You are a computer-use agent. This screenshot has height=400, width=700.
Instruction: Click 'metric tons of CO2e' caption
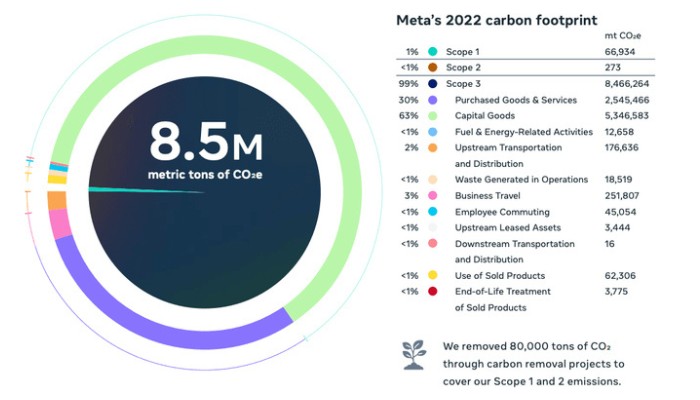tap(205, 175)
